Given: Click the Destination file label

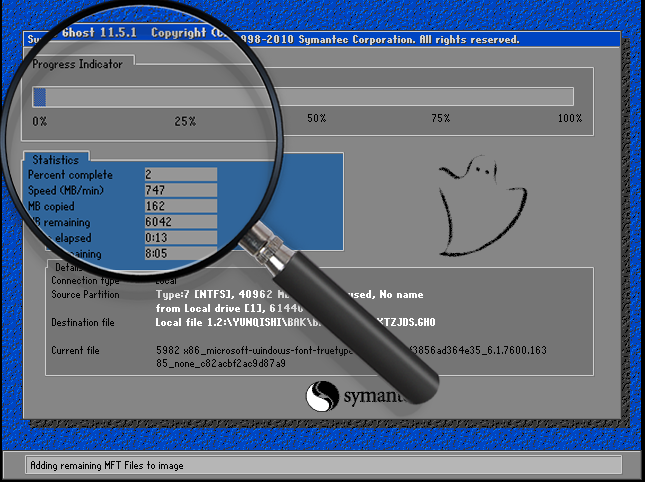Looking at the screenshot, I should pos(83,322).
